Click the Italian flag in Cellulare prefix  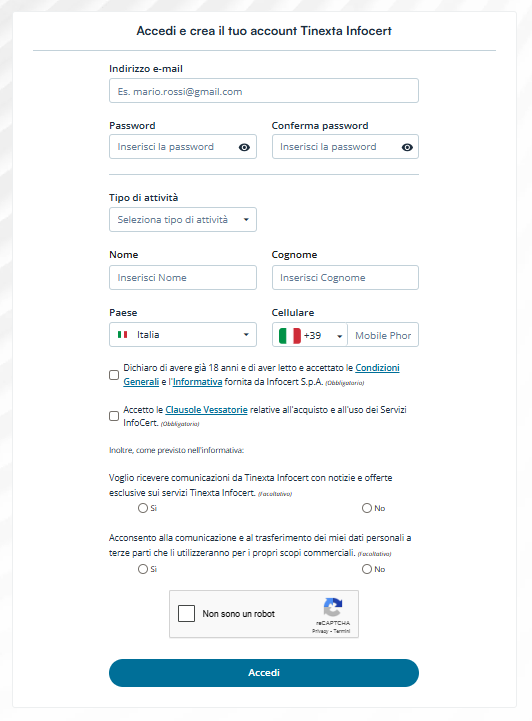click(x=290, y=336)
